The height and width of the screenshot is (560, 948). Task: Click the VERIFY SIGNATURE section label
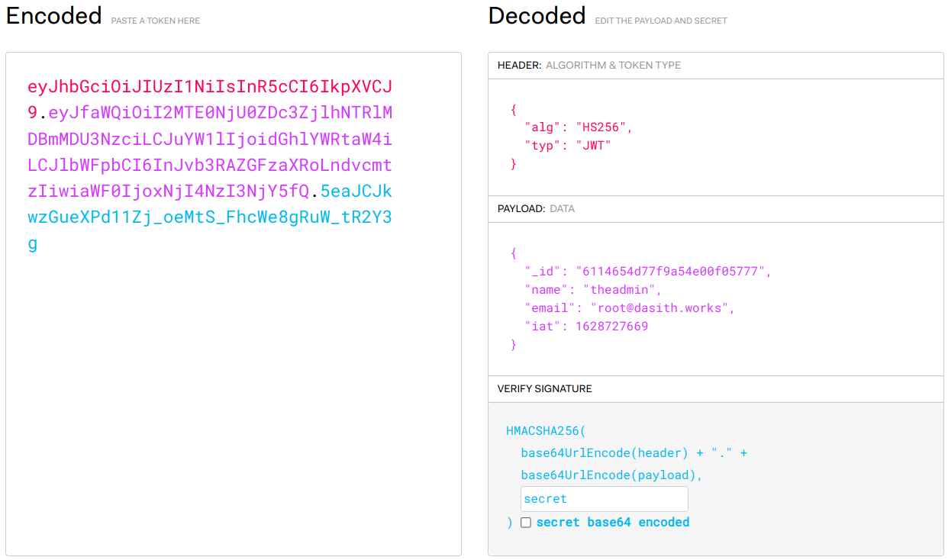click(x=544, y=389)
